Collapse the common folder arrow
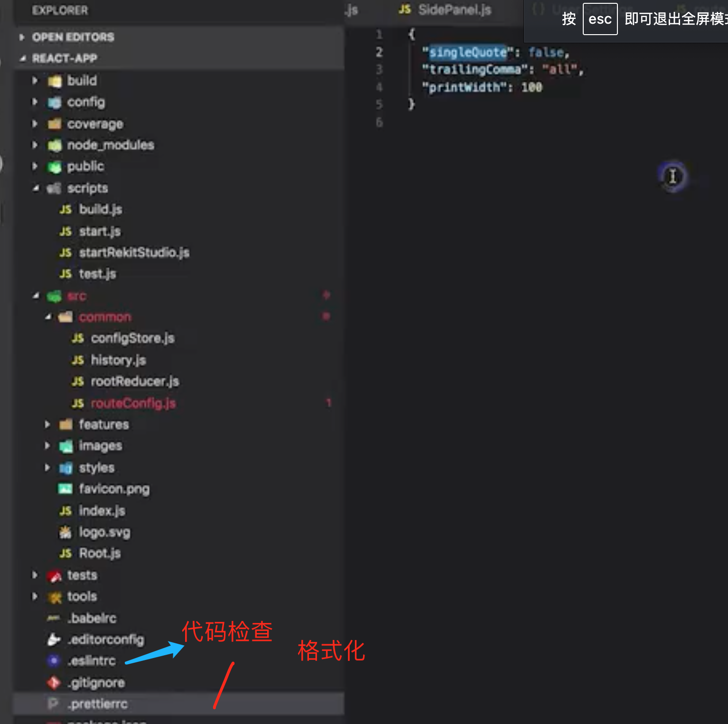The width and height of the screenshot is (728, 724). (47, 317)
